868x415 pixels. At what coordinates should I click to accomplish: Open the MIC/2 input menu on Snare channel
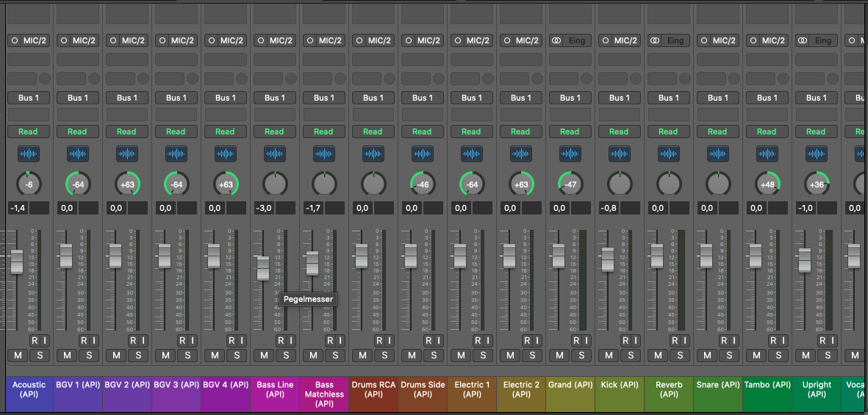point(725,40)
